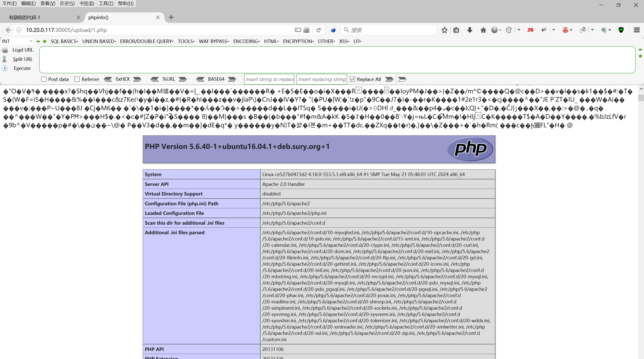The width and height of the screenshot is (644, 359).
Task: Expand the SQL BASICS dropdown
Action: 64,41
